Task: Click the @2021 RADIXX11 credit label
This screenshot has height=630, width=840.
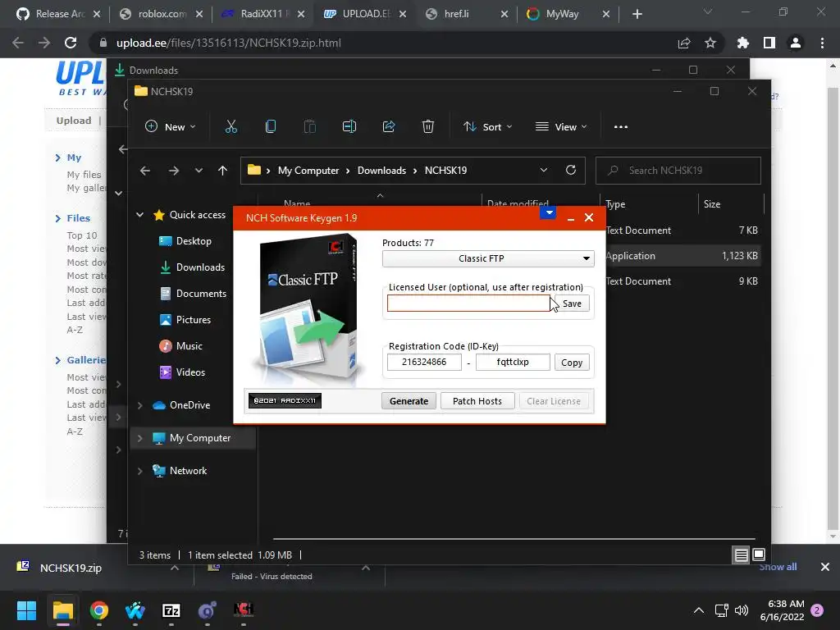Action: [285, 400]
